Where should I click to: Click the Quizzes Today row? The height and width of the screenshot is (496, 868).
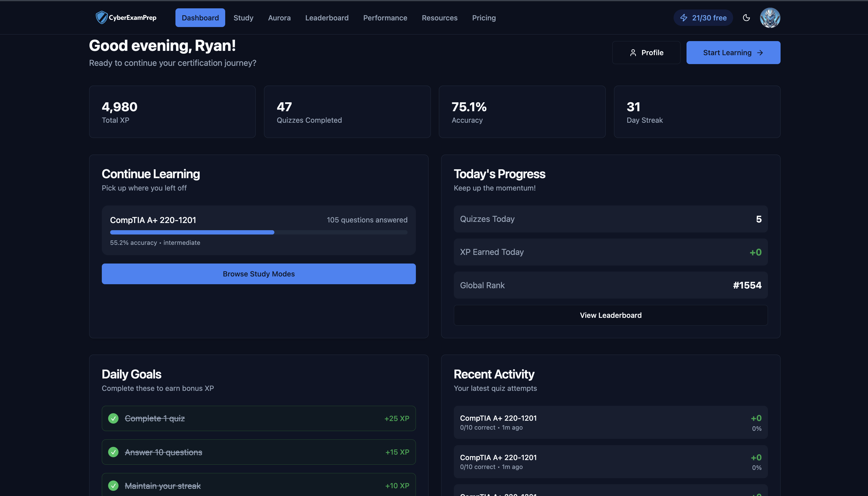click(x=610, y=219)
